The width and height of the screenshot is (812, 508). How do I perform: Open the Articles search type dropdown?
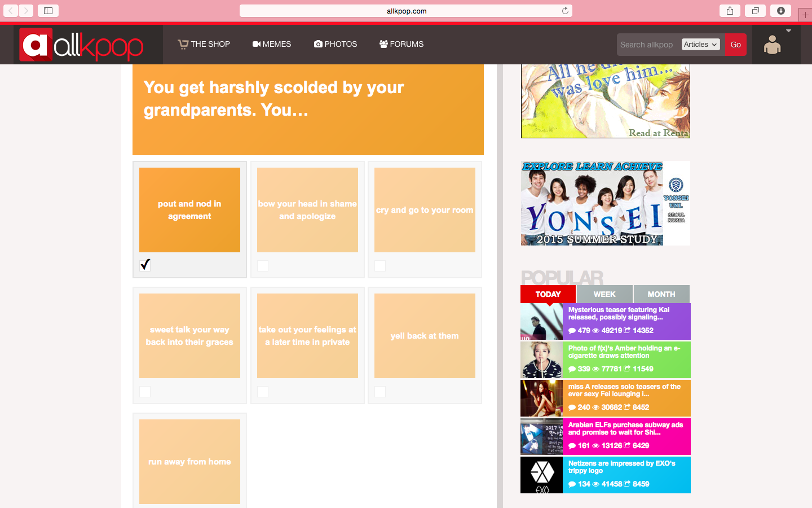[700, 45]
